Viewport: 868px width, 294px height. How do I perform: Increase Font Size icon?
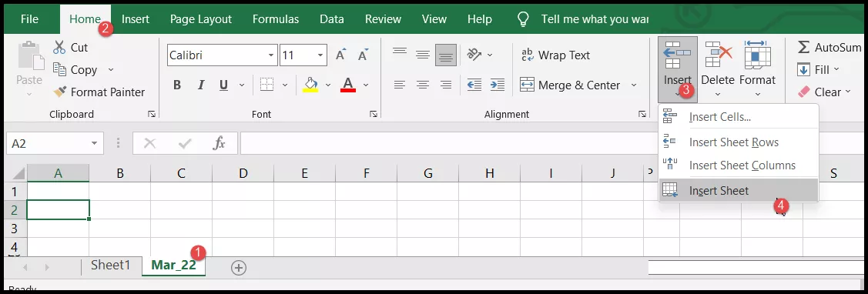340,55
